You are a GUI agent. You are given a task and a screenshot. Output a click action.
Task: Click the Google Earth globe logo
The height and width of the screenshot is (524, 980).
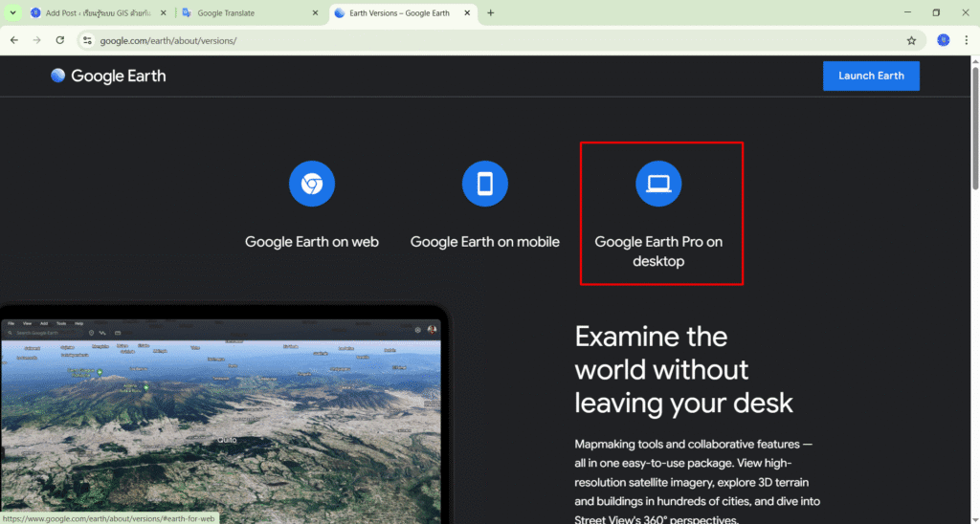click(x=58, y=76)
